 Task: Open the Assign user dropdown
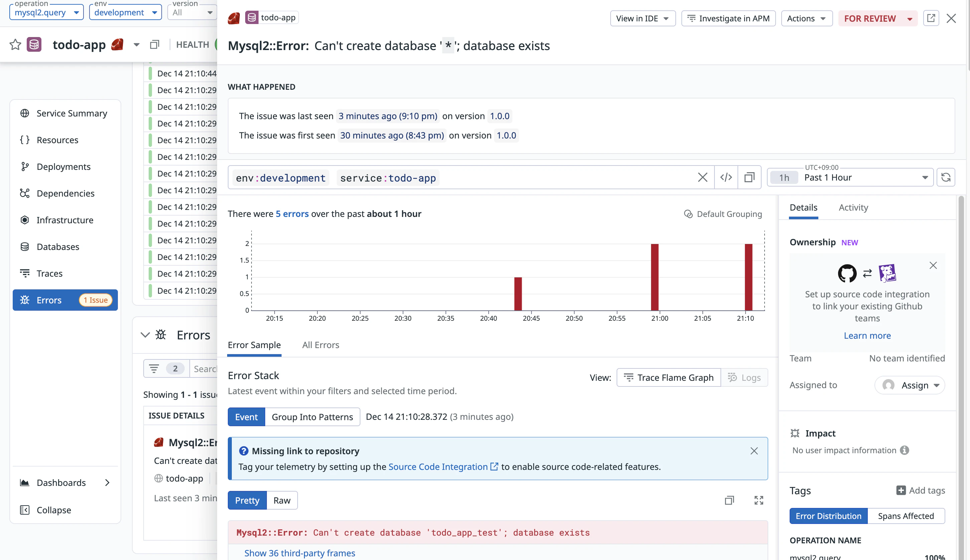[910, 385]
